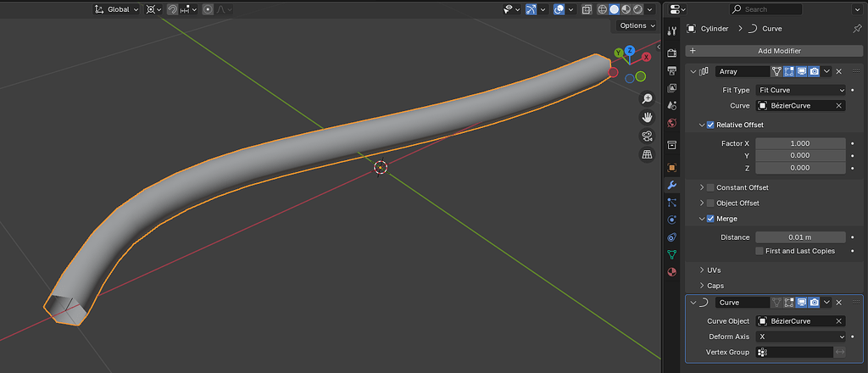Collapse the Array modifier panel
868x373 pixels.
(x=693, y=71)
